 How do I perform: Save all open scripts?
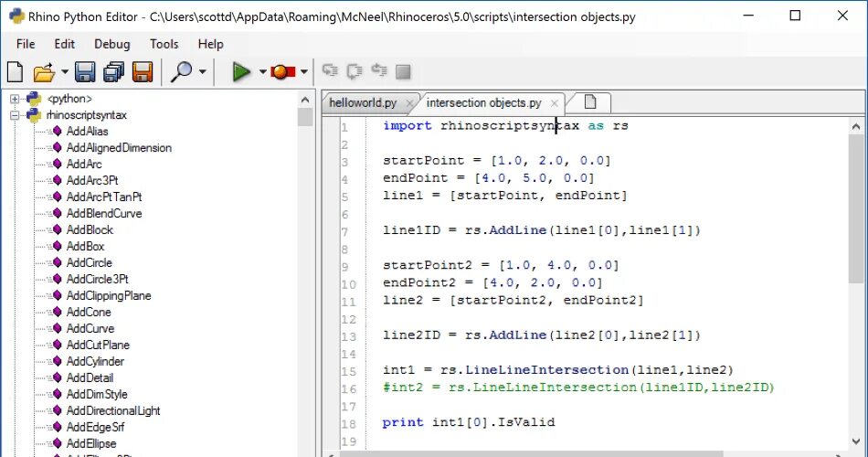pos(114,72)
